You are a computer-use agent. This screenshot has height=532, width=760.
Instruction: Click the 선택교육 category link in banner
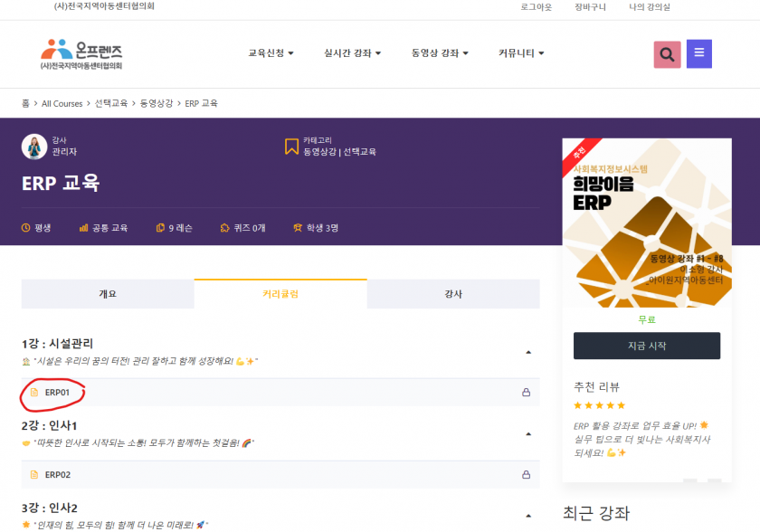(x=360, y=152)
